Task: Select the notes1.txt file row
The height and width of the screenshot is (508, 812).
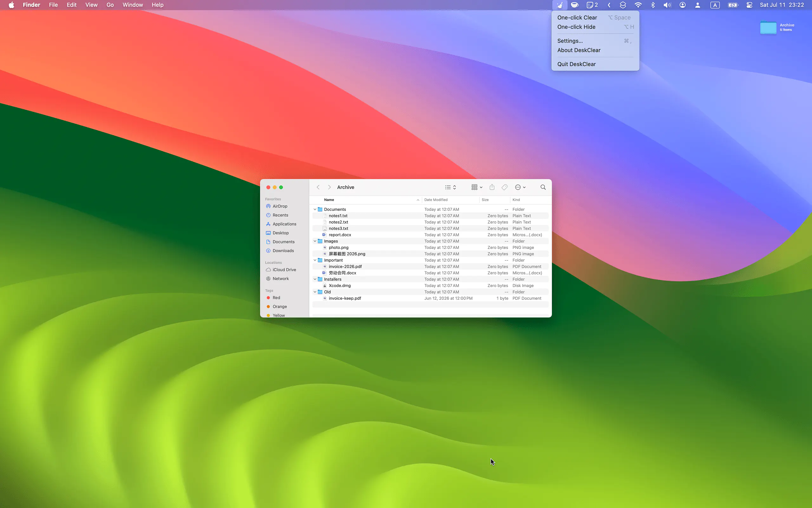Action: click(430, 216)
